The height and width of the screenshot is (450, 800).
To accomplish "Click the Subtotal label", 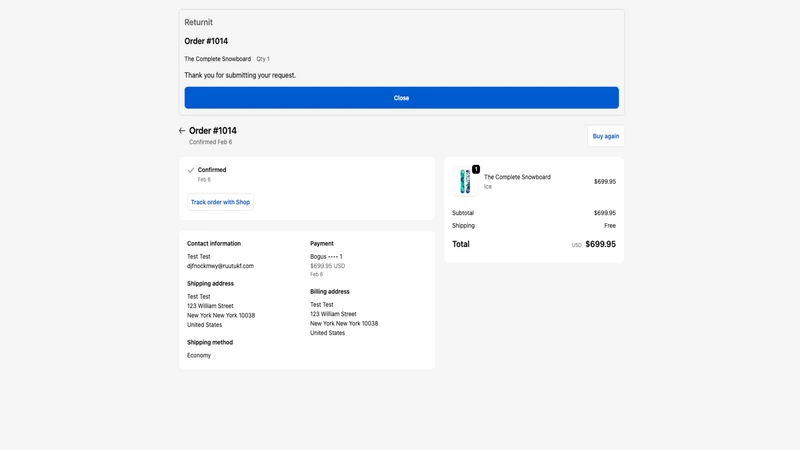I will pos(463,213).
